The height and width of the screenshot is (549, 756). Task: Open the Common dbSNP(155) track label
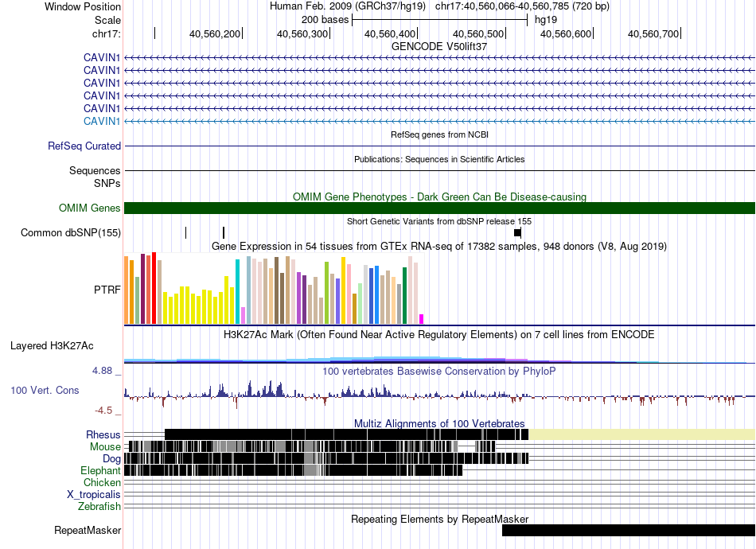(71, 233)
